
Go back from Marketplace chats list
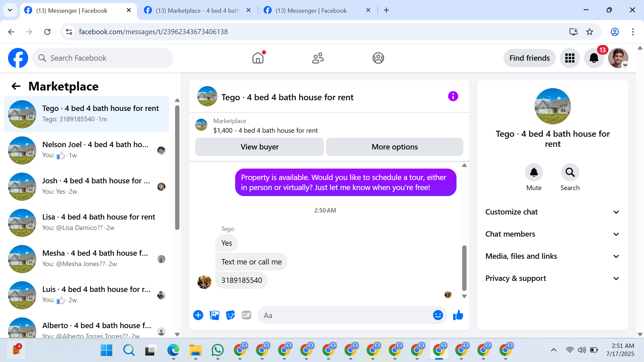click(x=16, y=86)
